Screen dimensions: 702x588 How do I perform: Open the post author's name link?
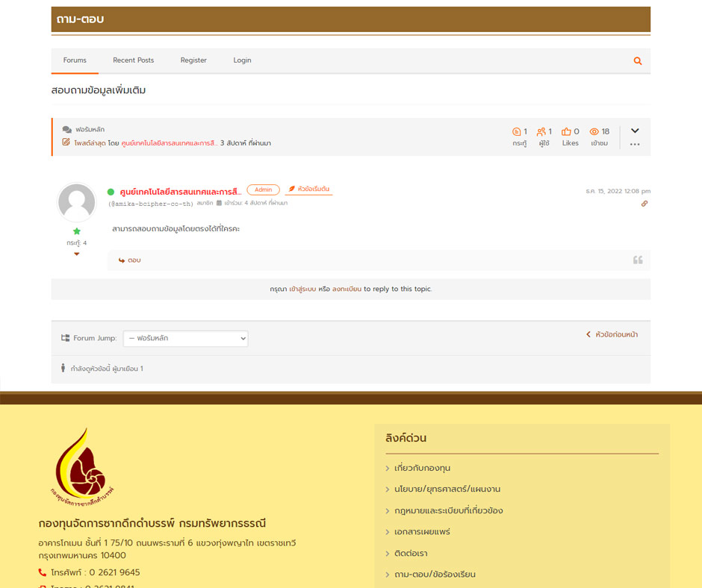(x=181, y=192)
